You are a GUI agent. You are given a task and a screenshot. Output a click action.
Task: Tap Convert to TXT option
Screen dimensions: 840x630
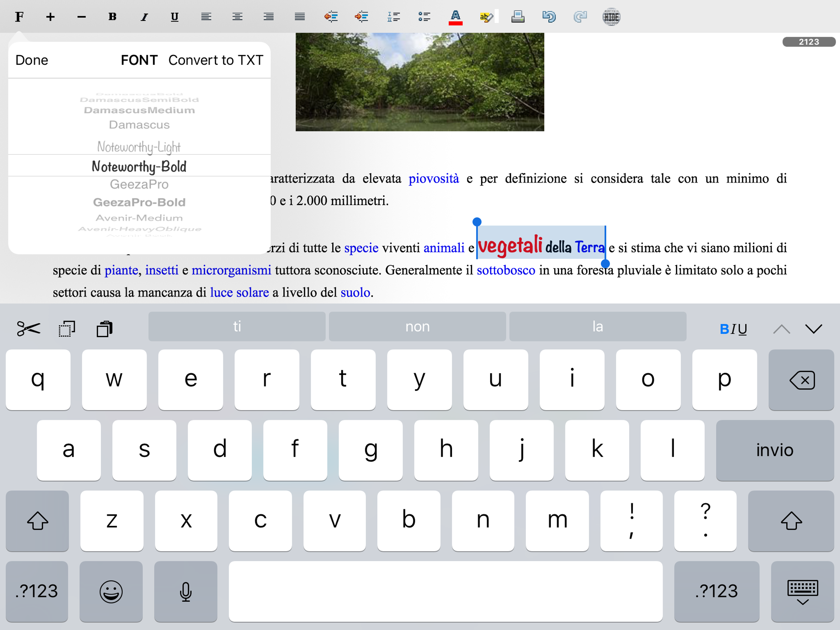click(x=216, y=60)
